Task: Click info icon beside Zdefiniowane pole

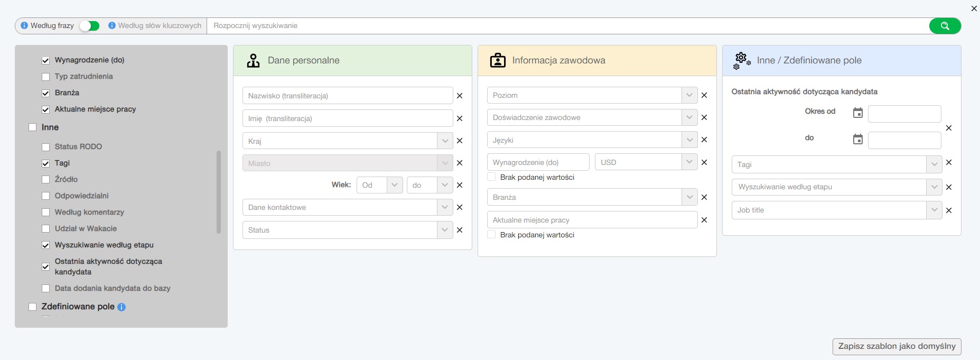Action: click(122, 307)
